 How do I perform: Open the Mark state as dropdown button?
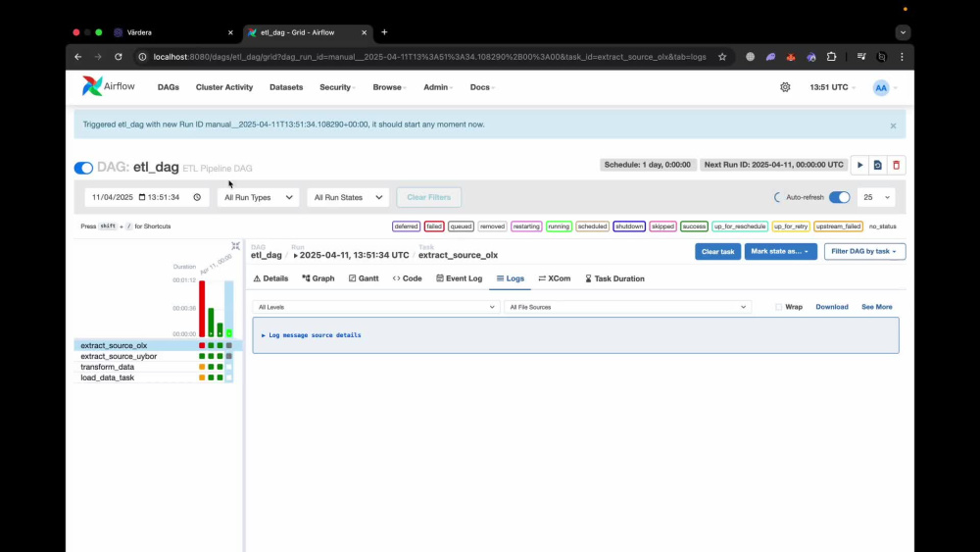780,251
